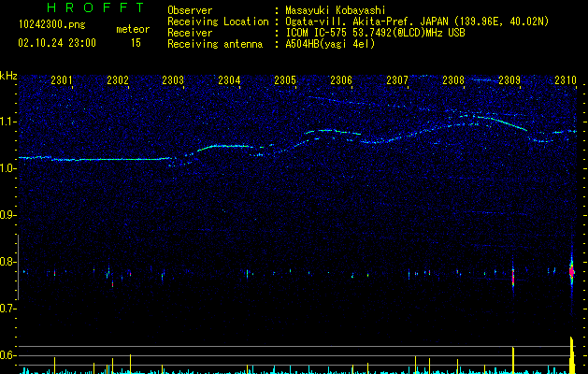This screenshot has height=374, width=588.
Task: Click the meteor label
Action: click(x=133, y=29)
